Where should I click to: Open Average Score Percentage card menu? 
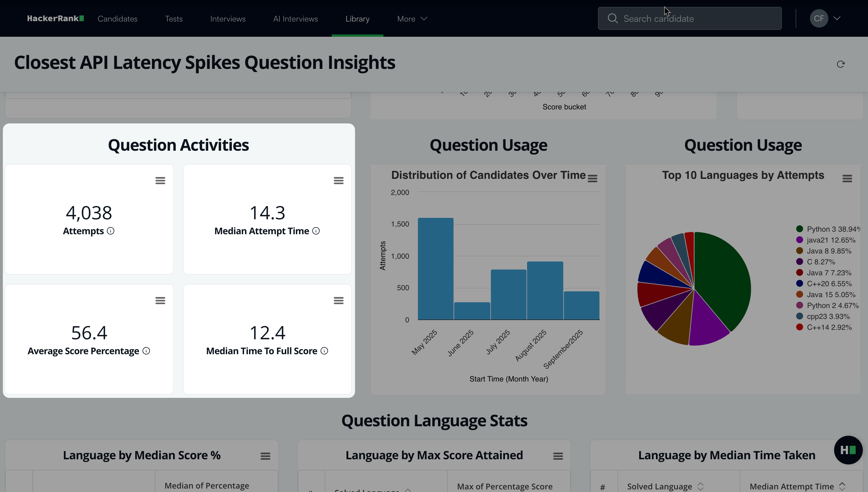click(160, 301)
